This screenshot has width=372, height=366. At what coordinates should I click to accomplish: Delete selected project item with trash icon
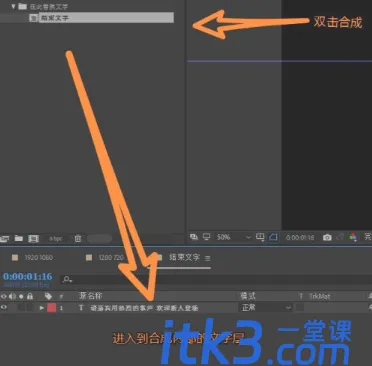coord(78,239)
